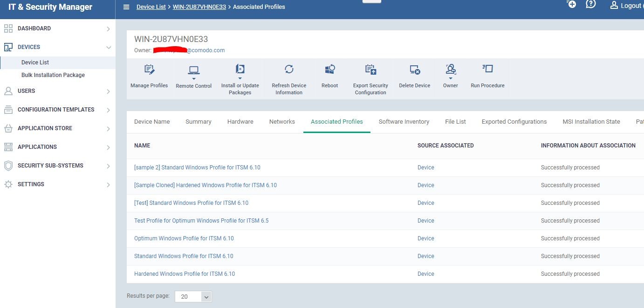
Task: Click the Application Store basket icon
Action: coord(8,128)
